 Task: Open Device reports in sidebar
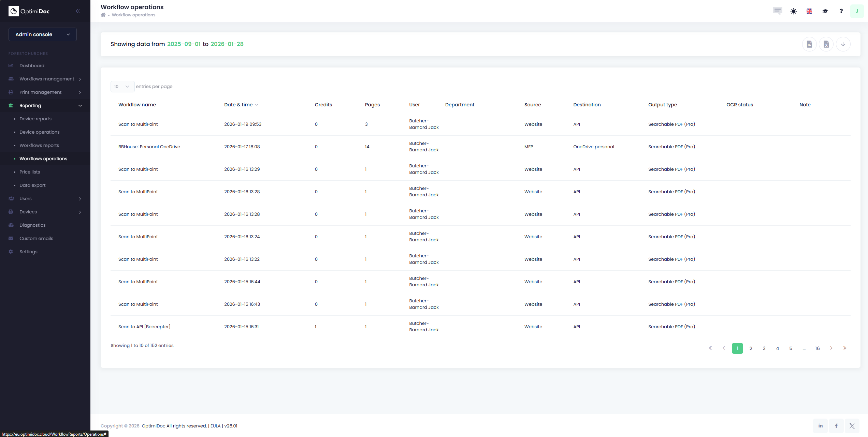[35, 119]
